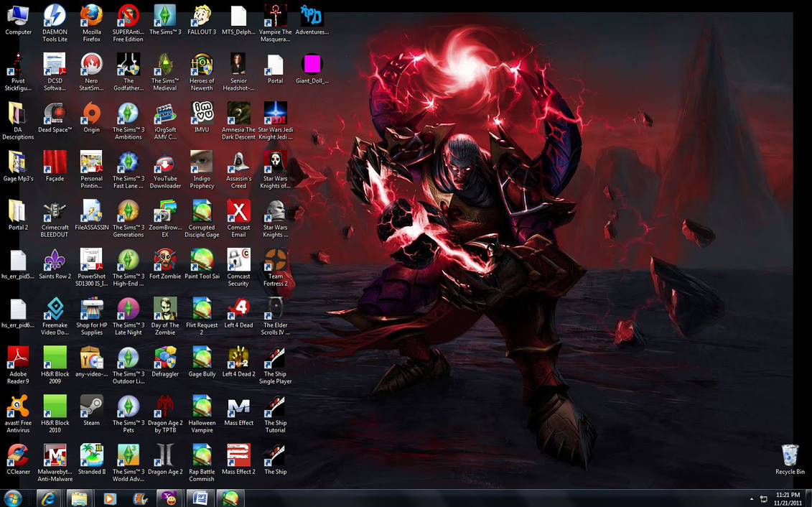Viewport: 812px width, 507px height.
Task: Select the Saints Row 2 shortcut
Action: pos(55,264)
